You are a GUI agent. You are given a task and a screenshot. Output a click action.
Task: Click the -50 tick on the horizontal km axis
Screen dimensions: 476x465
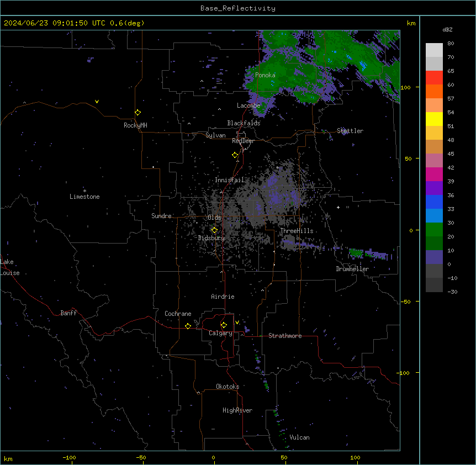click(141, 457)
